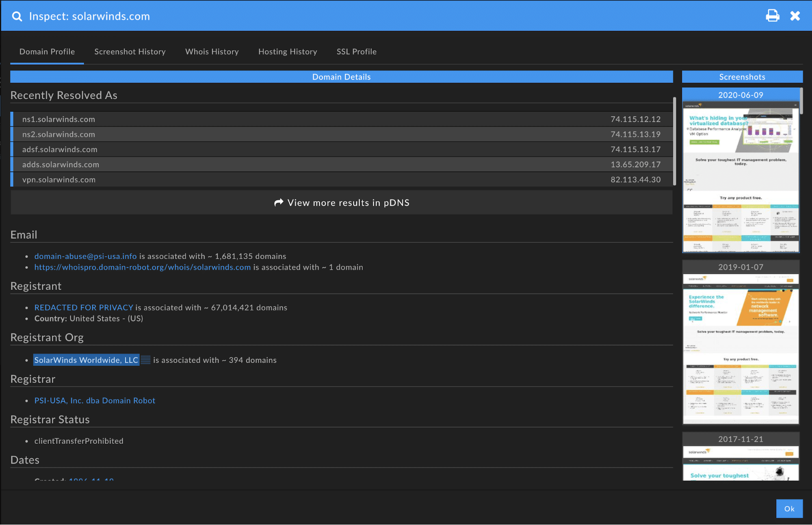The height and width of the screenshot is (525, 812).
Task: Click the Recently Resolved As heading
Action: tap(64, 95)
